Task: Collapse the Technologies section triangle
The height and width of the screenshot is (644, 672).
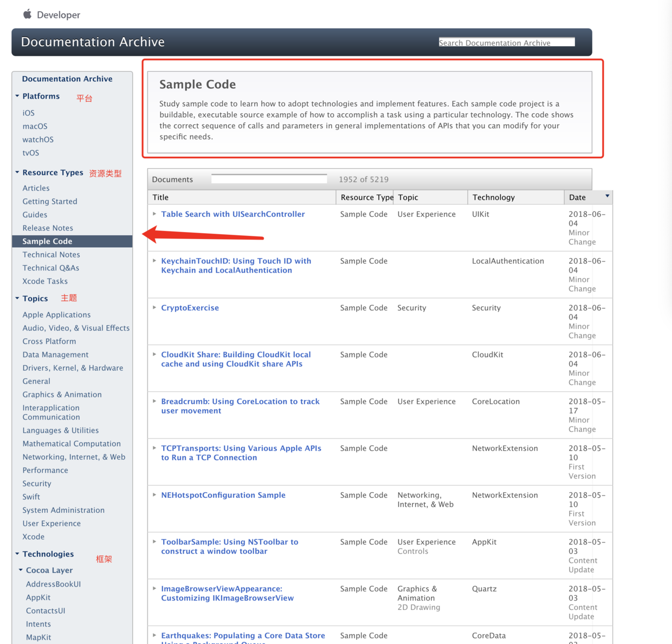Action: pyautogui.click(x=17, y=553)
